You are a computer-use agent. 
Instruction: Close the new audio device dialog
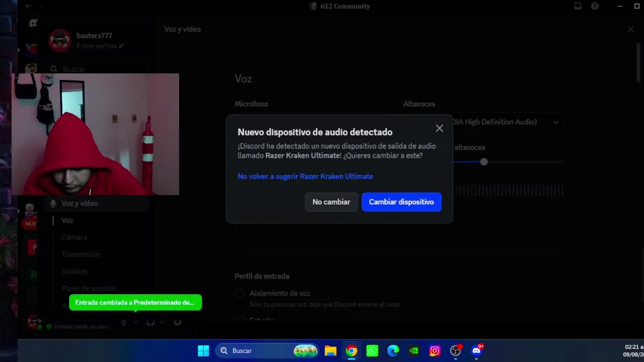click(439, 129)
